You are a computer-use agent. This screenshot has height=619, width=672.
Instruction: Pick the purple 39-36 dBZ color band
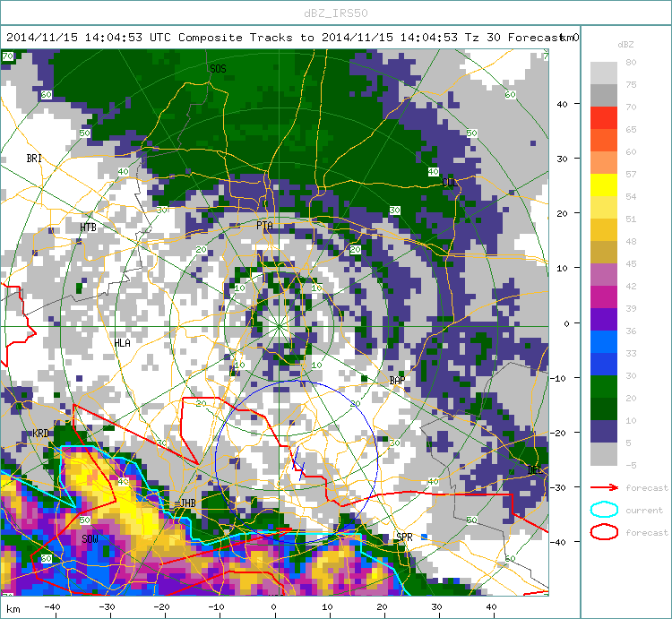604,319
